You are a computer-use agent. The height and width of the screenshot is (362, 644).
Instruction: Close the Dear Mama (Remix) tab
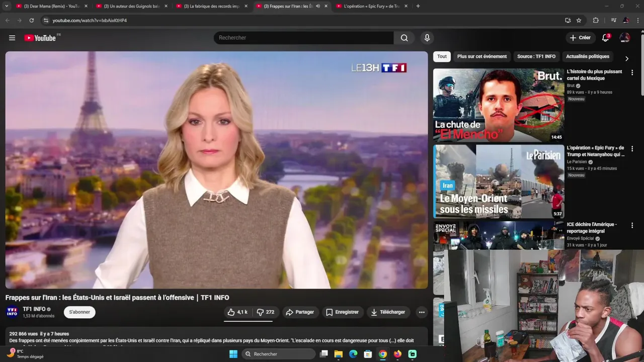86,6
